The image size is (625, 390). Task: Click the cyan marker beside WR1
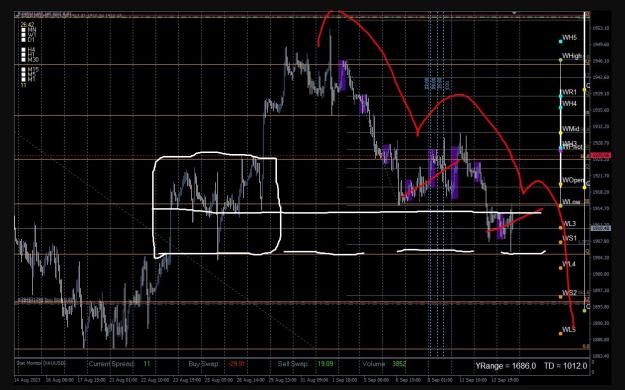pos(560,96)
